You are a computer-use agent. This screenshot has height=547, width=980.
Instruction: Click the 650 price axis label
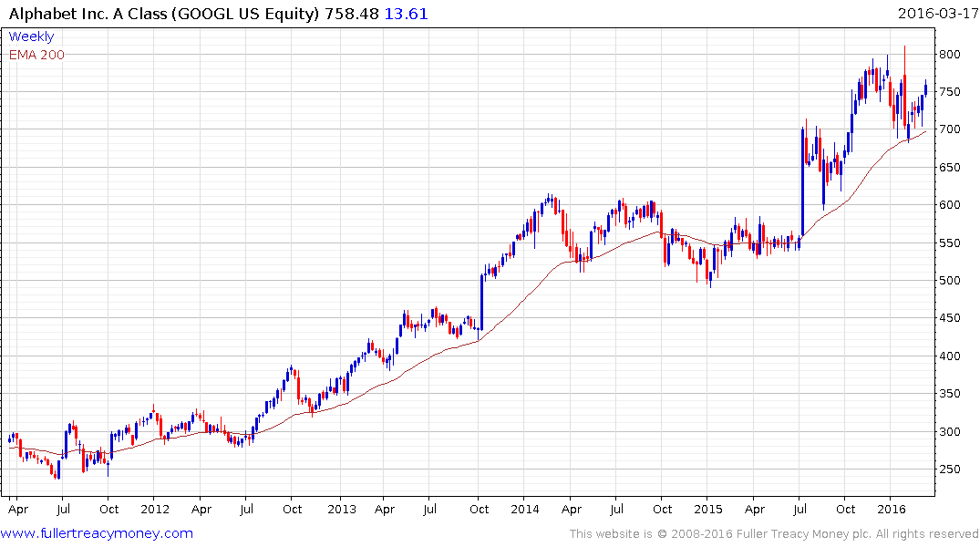pyautogui.click(x=949, y=168)
